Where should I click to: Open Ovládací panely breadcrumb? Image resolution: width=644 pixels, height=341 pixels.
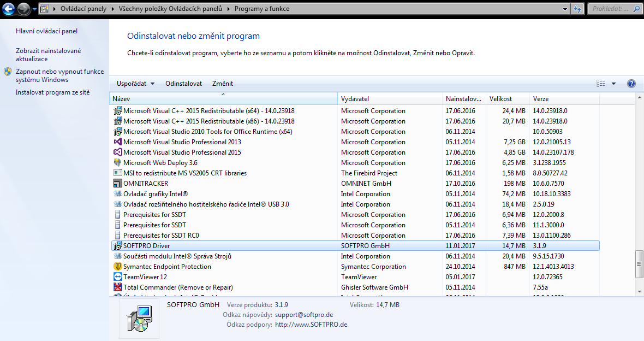[x=84, y=9]
